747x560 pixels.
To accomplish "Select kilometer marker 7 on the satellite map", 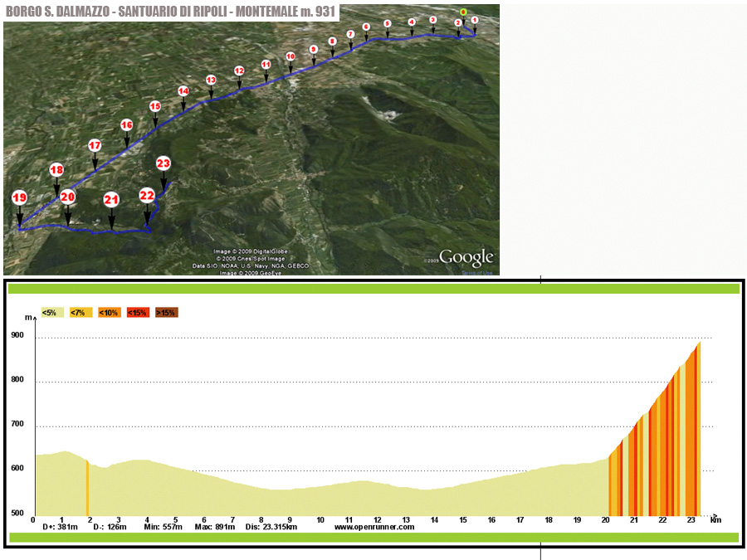I will pos(350,34).
